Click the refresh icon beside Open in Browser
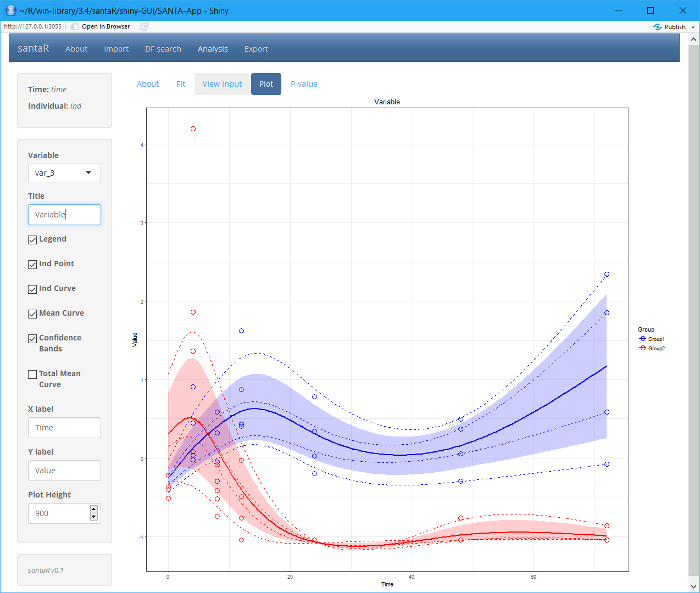The image size is (700, 593). tap(144, 26)
